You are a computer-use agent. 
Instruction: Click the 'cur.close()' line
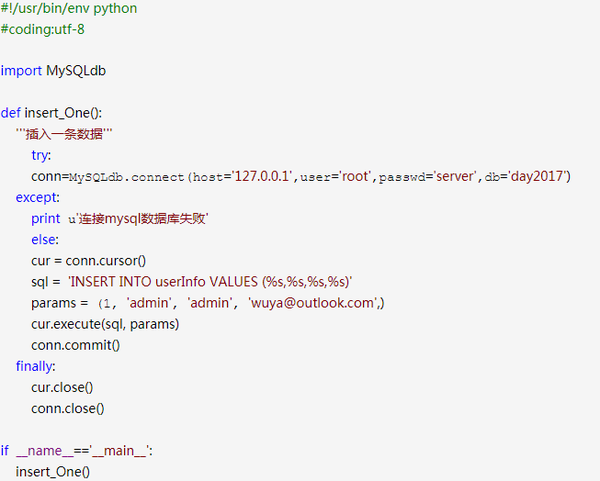tap(62, 388)
